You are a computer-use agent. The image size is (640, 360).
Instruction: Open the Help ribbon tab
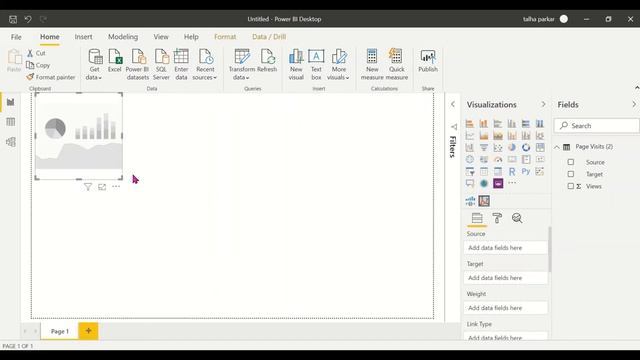[191, 37]
